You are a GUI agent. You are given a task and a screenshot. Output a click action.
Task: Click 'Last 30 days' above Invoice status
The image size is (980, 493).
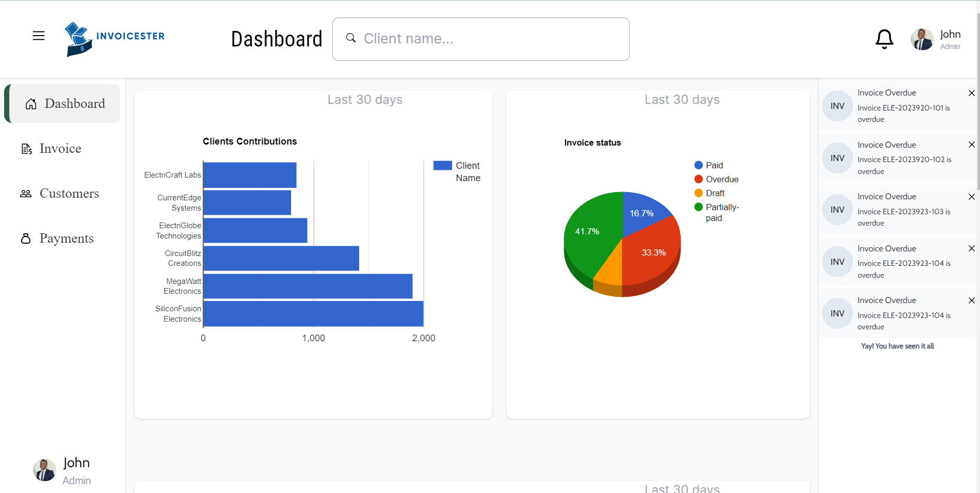coord(682,100)
